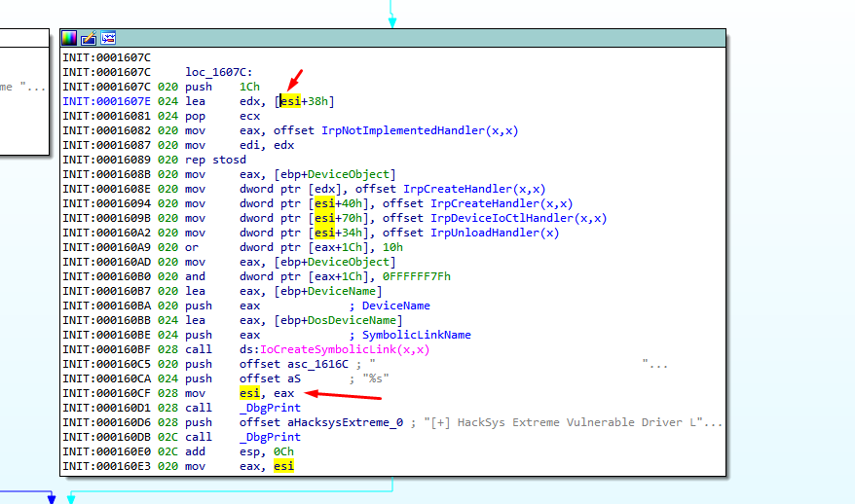Click _DbgPrint at address 000160D1
This screenshot has width=855, height=504.
pos(269,408)
